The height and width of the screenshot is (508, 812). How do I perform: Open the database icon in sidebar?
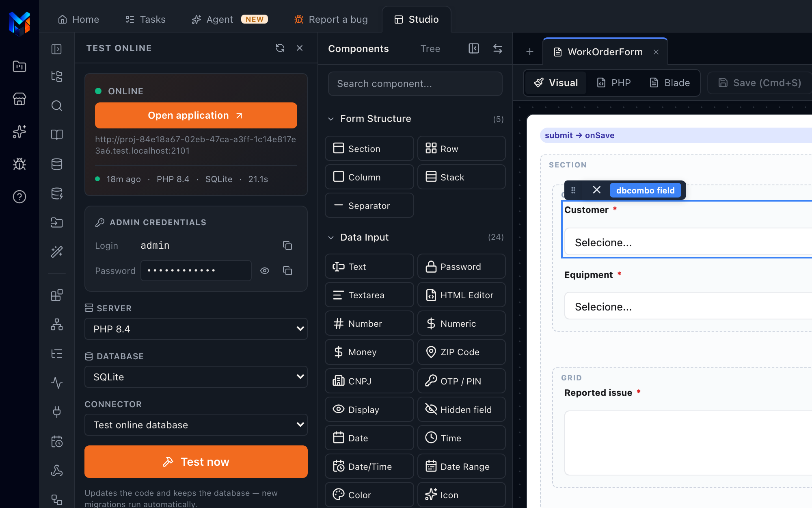57,164
